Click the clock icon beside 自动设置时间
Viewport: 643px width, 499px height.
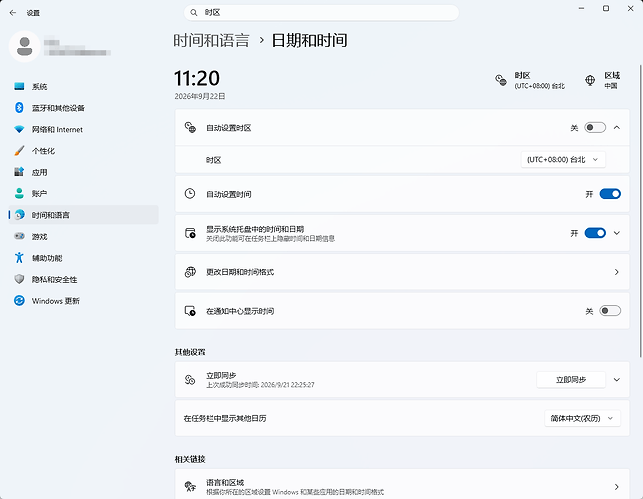(x=190, y=194)
